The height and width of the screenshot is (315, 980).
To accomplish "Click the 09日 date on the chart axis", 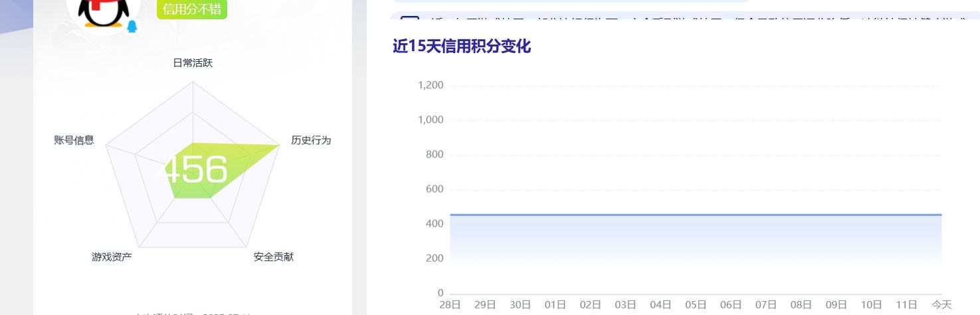I will [836, 304].
